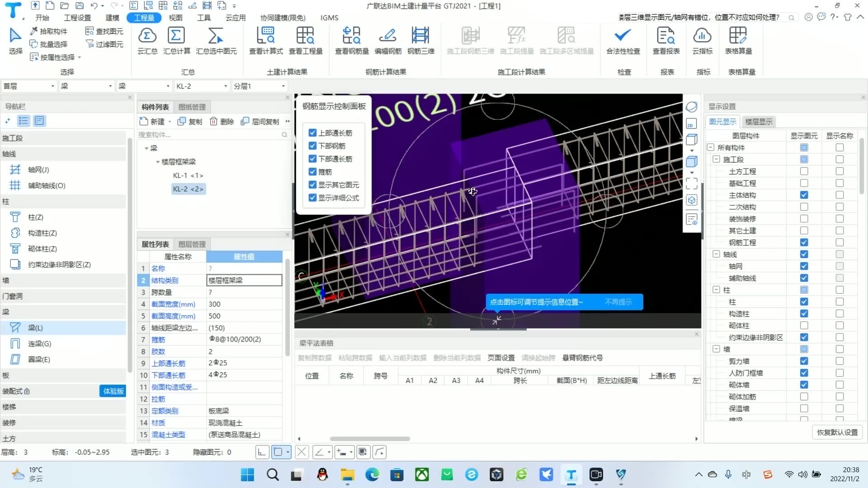This screenshot has height=488, width=868.
Task: Click the 云指标 icon
Action: tap(702, 36)
